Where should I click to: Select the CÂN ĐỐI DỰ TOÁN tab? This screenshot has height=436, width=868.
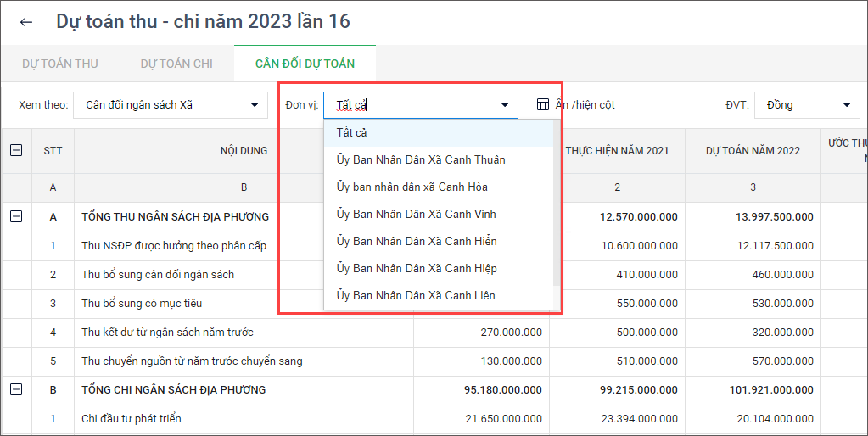pyautogui.click(x=305, y=64)
